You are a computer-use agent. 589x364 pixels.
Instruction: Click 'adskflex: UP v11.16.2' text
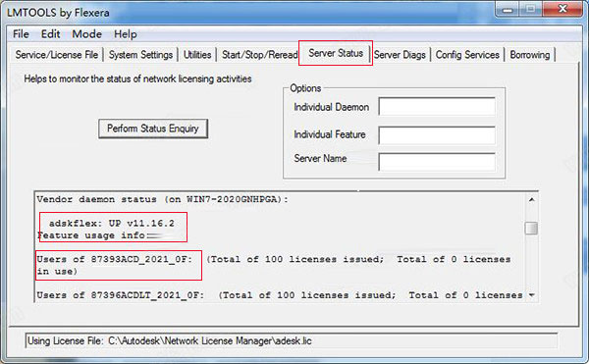click(112, 224)
